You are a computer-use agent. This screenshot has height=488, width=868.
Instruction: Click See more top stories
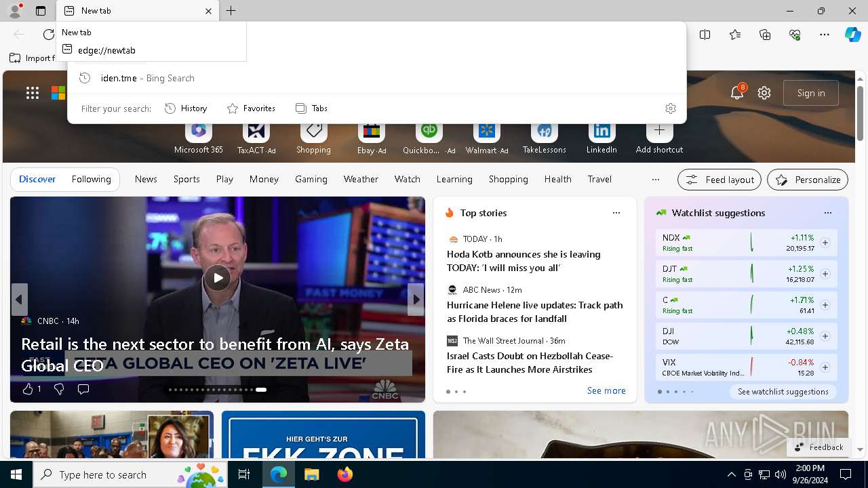606,391
